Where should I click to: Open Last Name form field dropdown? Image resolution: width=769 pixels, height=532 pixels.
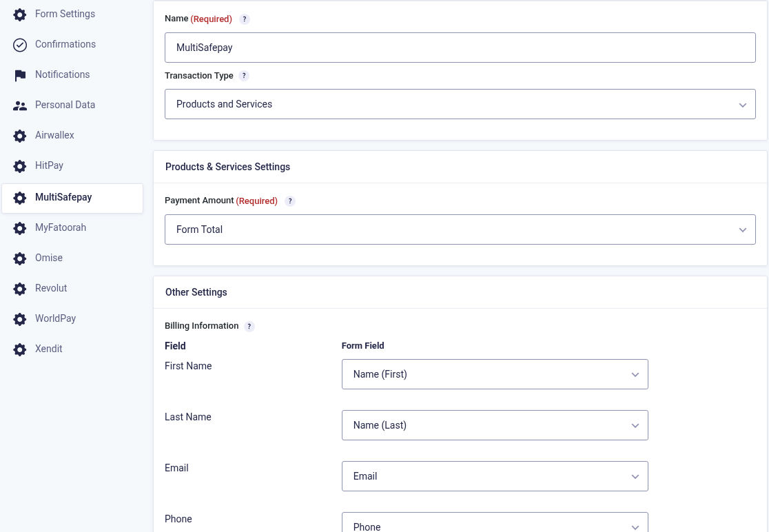point(495,425)
